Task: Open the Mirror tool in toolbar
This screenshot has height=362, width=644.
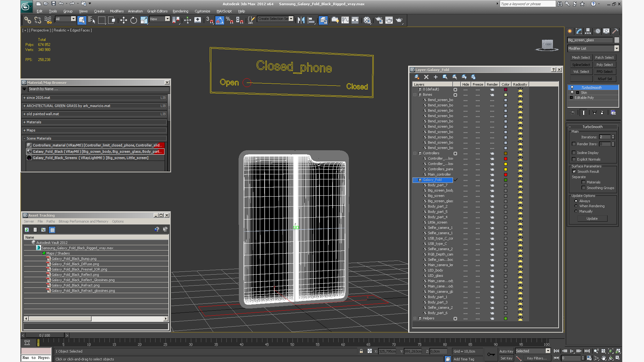Action: tap(301, 20)
